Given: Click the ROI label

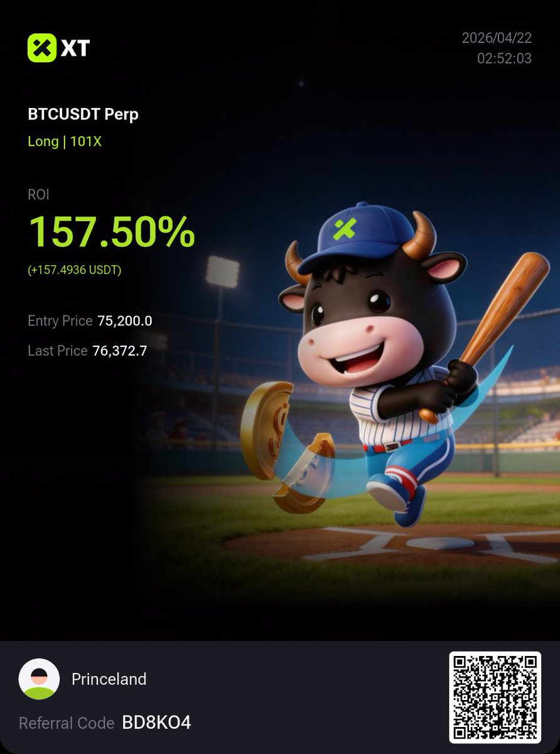Looking at the screenshot, I should point(38,195).
